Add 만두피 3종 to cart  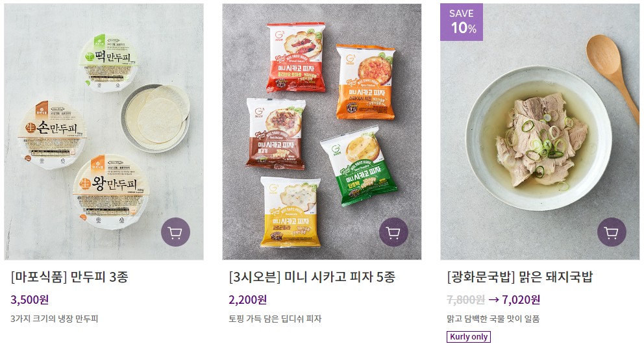175,232
